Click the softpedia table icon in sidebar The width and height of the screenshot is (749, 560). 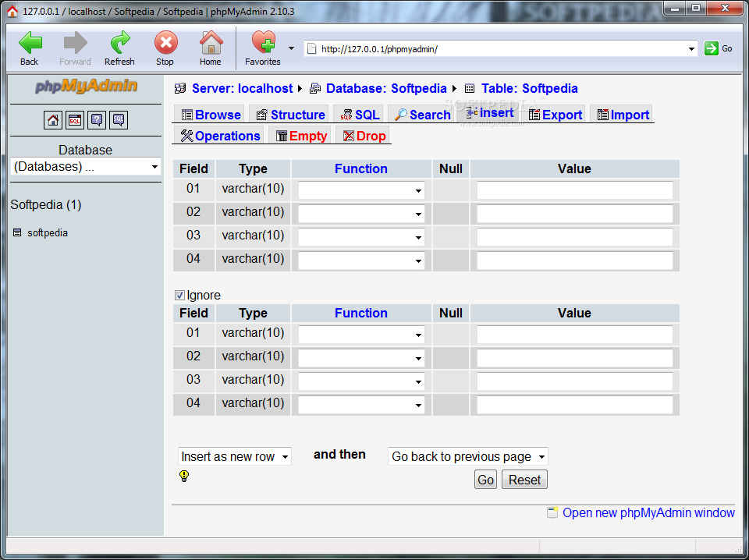pos(17,233)
